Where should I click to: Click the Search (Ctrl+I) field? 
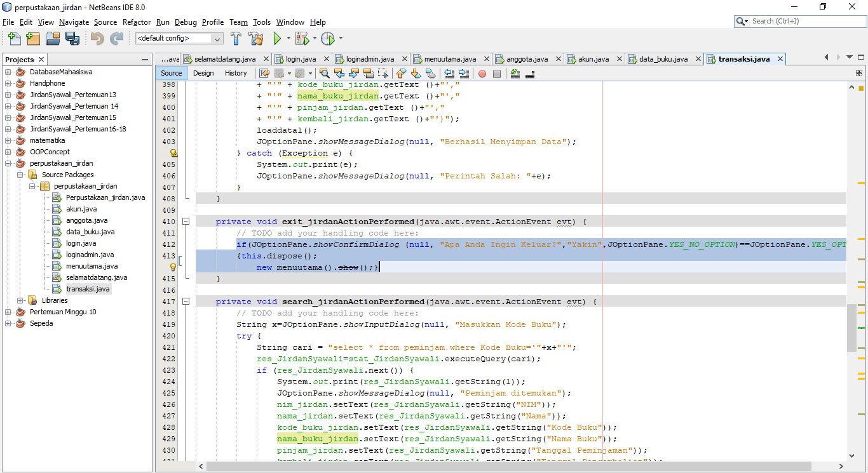tap(799, 21)
